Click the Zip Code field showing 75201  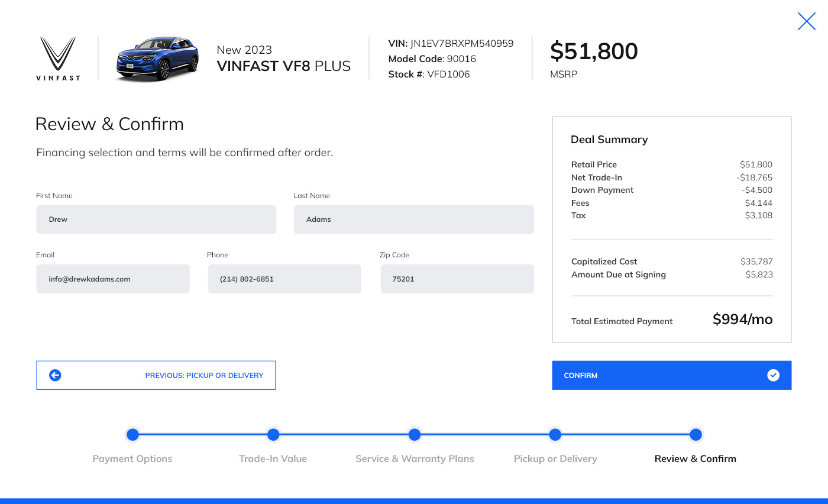click(x=457, y=279)
